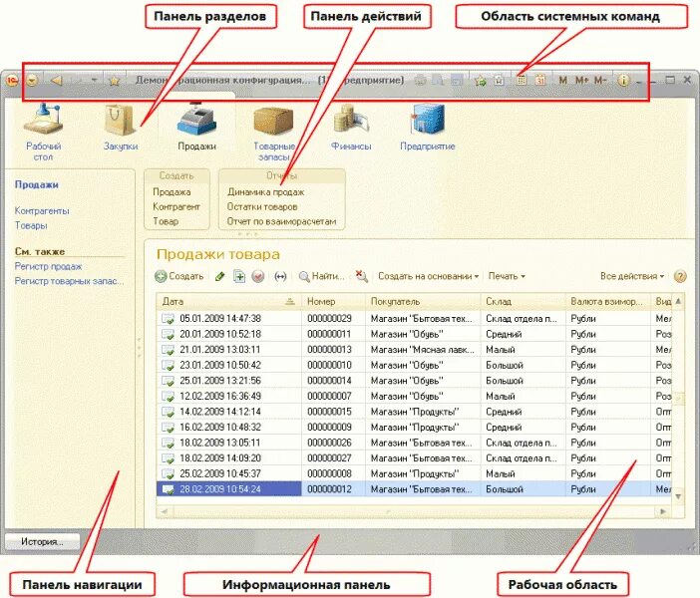
Task: Create a new Товар from the action panel
Action: pyautogui.click(x=166, y=221)
